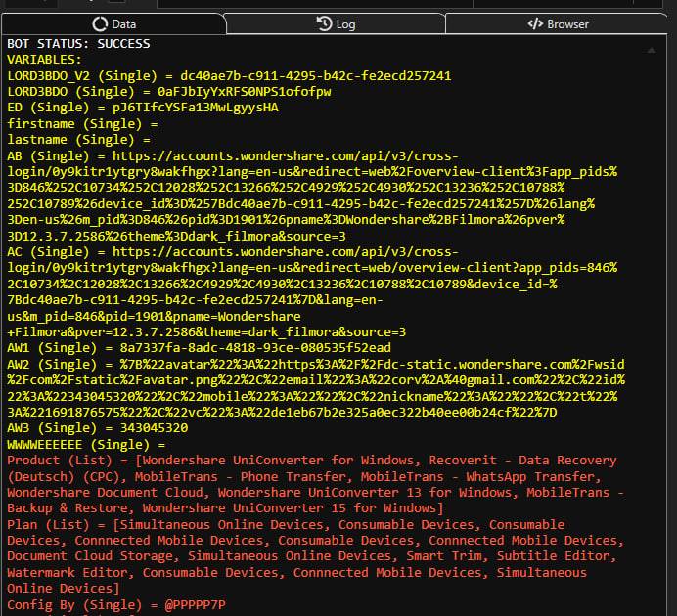Select the AW1 (Single) GUID line

click(x=199, y=348)
